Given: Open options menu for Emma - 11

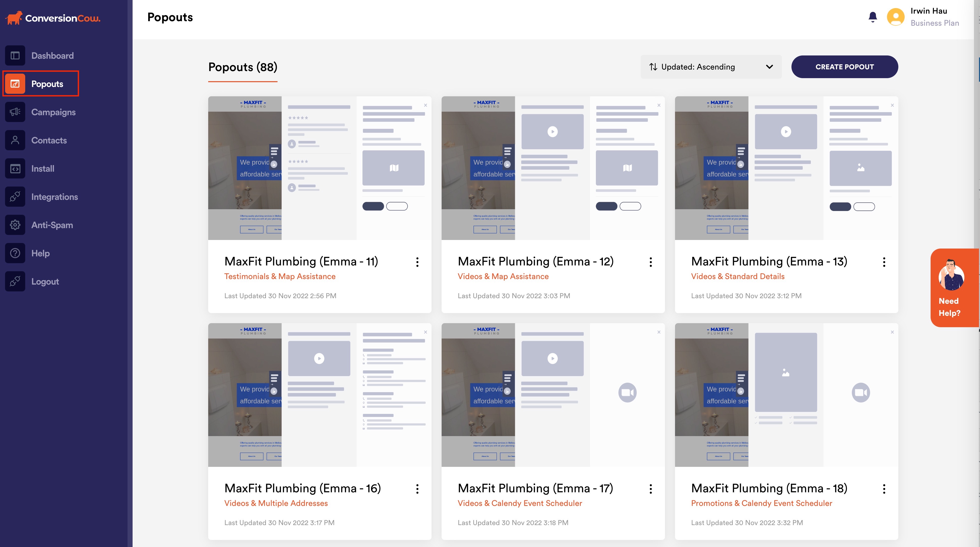Looking at the screenshot, I should point(417,262).
